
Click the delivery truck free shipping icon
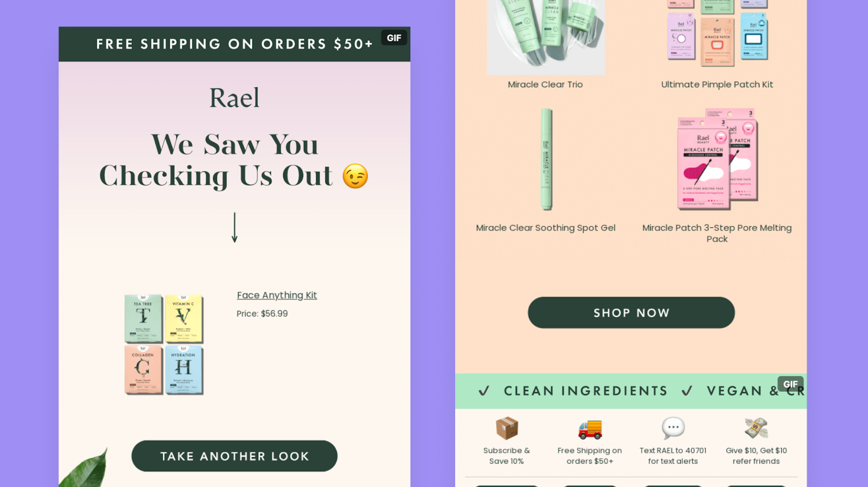tap(590, 429)
